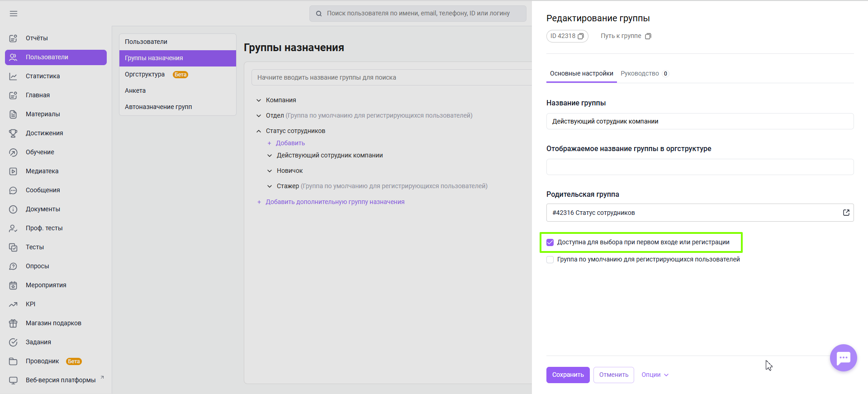Expand Действующий сотрудник компании chevron
The height and width of the screenshot is (394, 868).
click(270, 155)
